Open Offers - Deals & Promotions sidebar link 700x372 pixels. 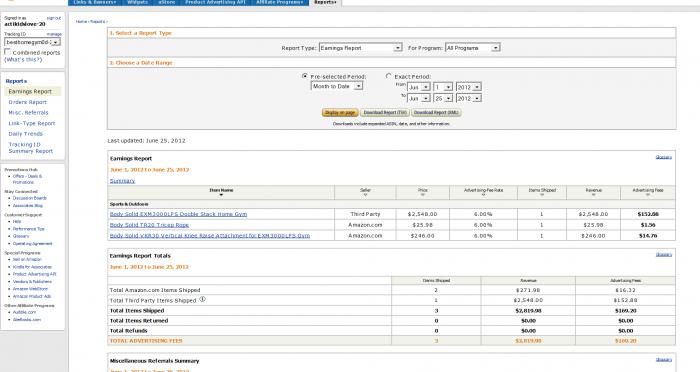click(x=27, y=179)
